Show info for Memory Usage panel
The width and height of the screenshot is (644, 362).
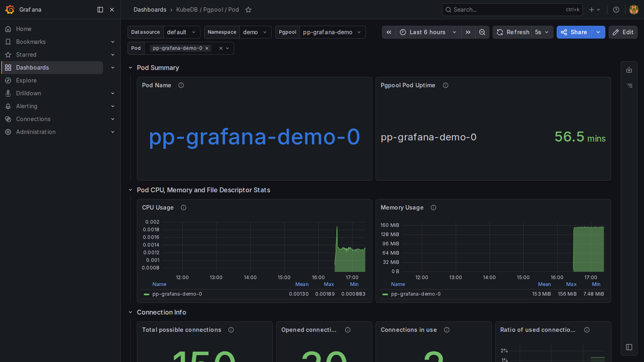click(433, 208)
